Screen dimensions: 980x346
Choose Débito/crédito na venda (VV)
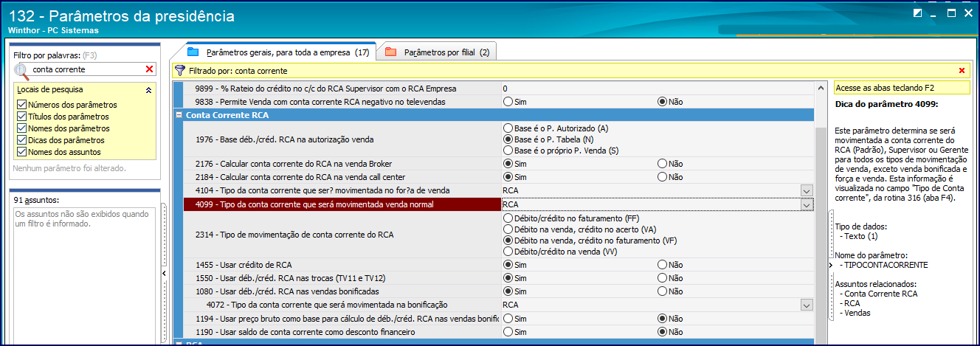tap(508, 252)
